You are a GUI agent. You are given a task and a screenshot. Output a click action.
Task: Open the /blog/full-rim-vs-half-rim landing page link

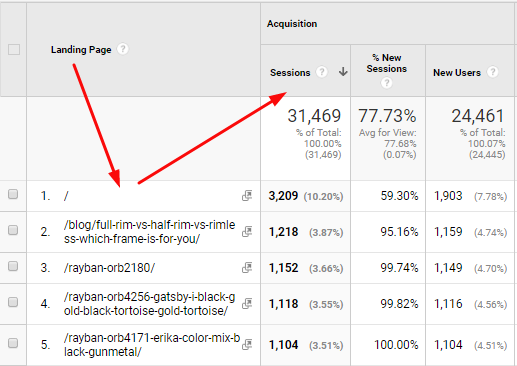(149, 232)
